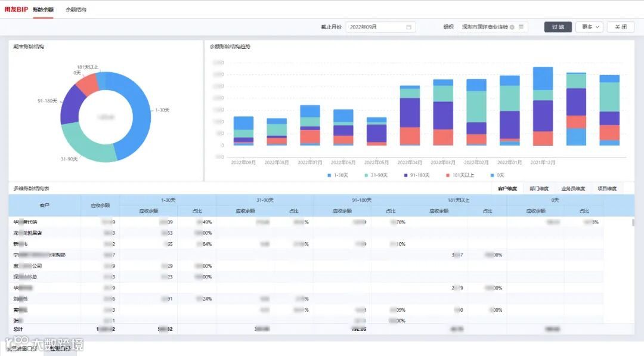Toggle the 31-90天 legend marker in bar chart
The image size is (644, 356).
pos(366,175)
